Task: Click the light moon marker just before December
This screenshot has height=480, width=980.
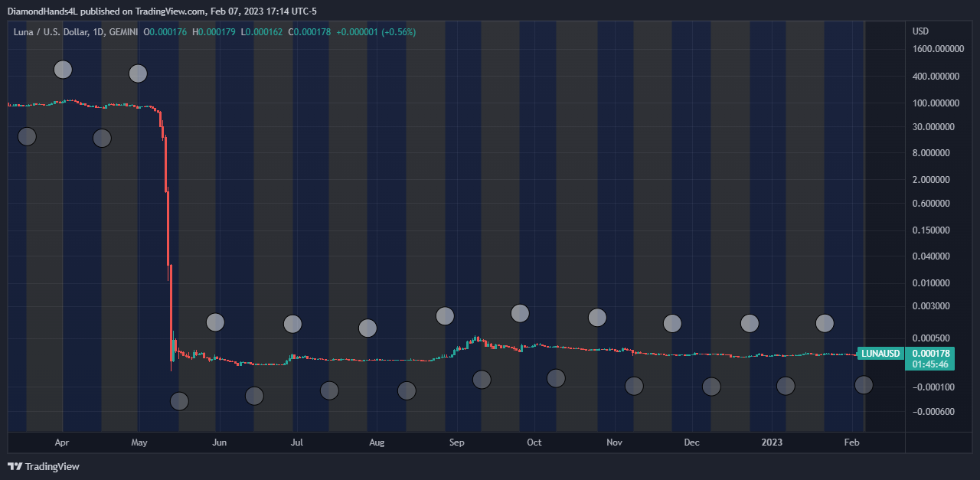Action: click(x=672, y=323)
